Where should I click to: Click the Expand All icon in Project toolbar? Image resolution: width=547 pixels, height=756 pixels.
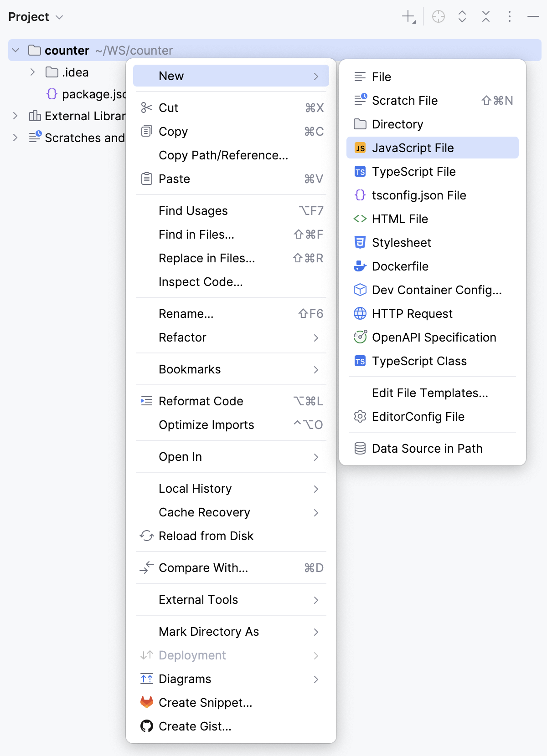(x=462, y=17)
